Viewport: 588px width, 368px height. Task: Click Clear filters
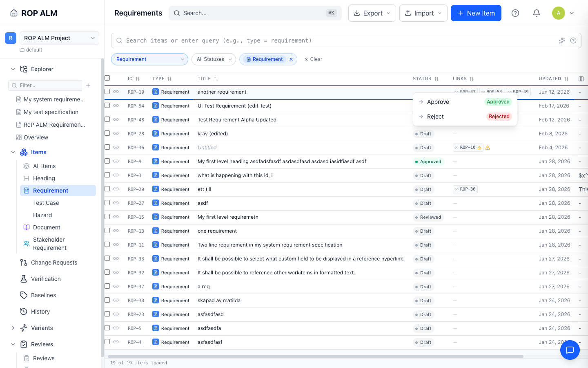313,59
